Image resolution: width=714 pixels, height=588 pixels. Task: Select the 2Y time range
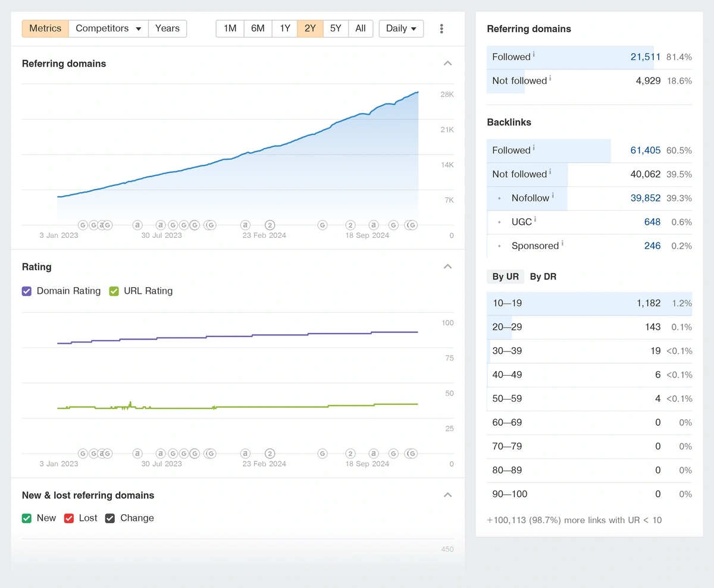click(310, 29)
